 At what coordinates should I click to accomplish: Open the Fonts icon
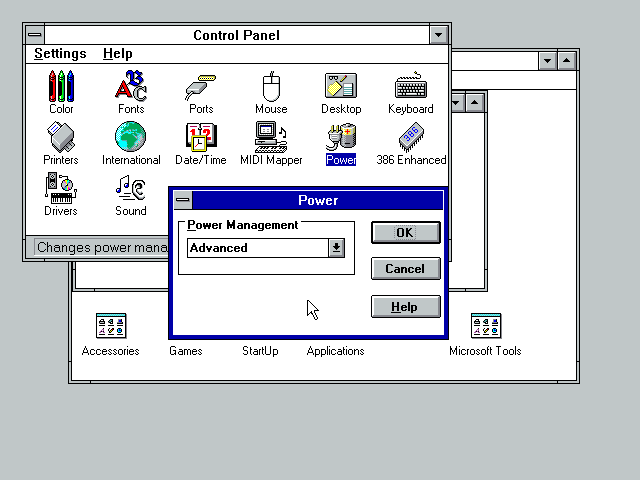[x=131, y=87]
